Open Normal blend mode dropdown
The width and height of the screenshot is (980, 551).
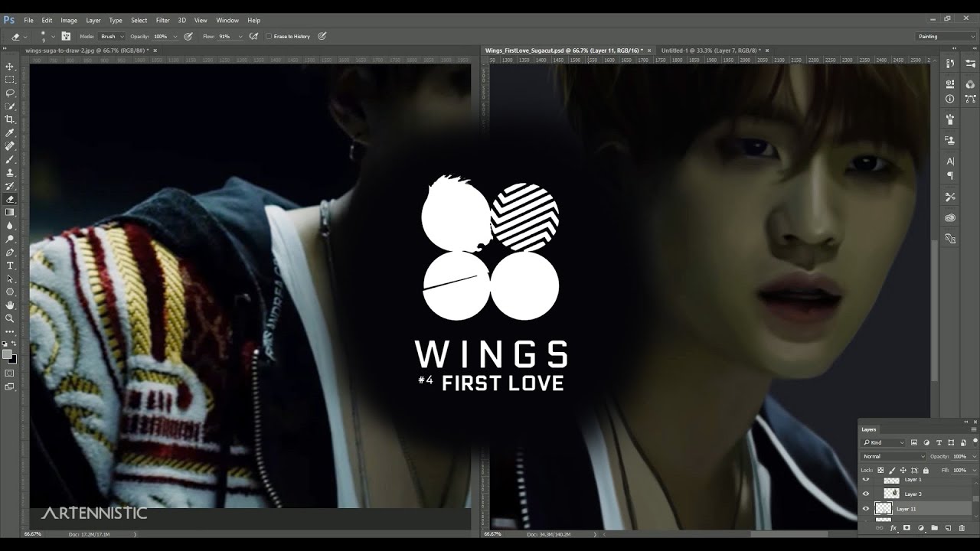coord(893,456)
